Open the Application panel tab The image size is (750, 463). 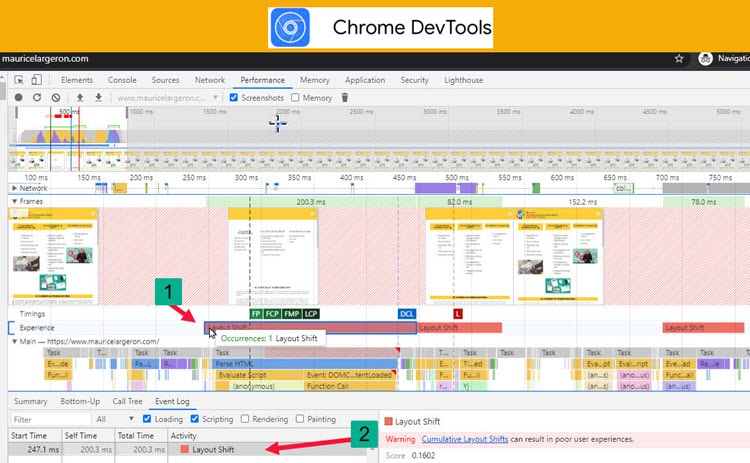pos(365,80)
